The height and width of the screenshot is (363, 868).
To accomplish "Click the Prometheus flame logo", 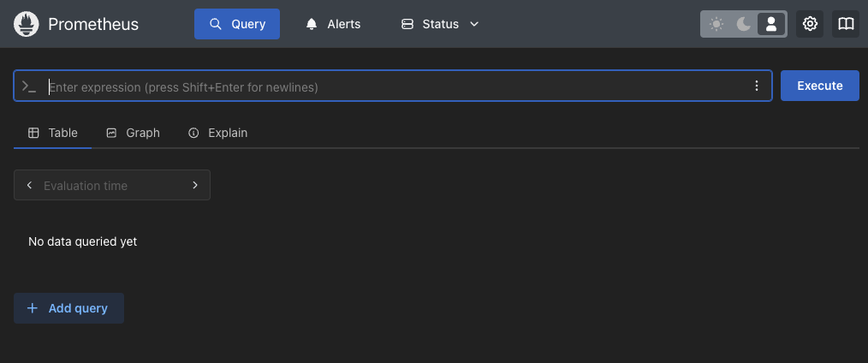I will (26, 24).
